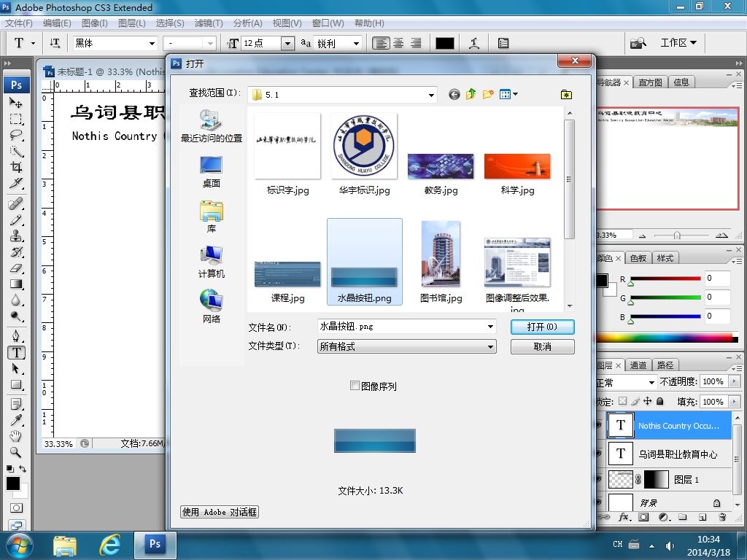
Task: Switch to the 直方图 tab
Action: (650, 82)
